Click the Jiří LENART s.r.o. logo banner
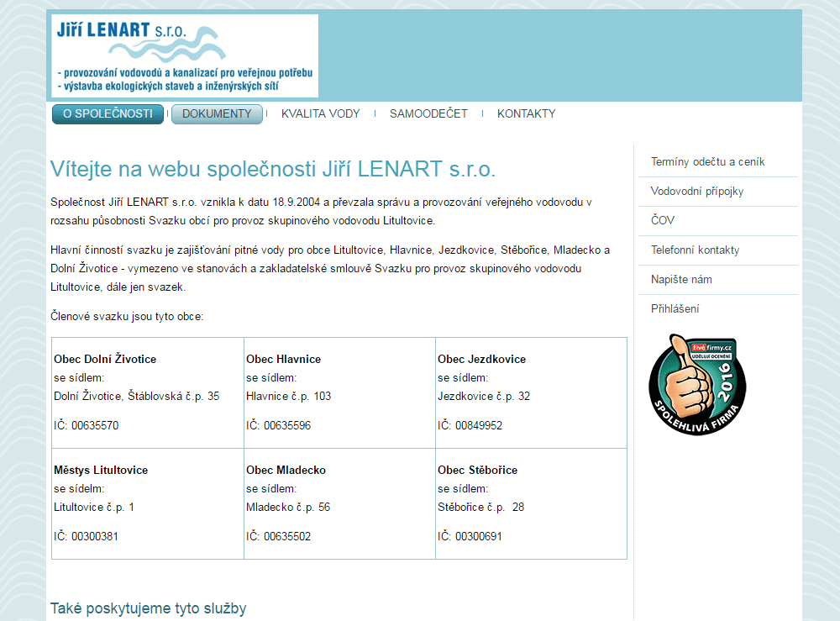This screenshot has width=840, height=621. point(185,55)
